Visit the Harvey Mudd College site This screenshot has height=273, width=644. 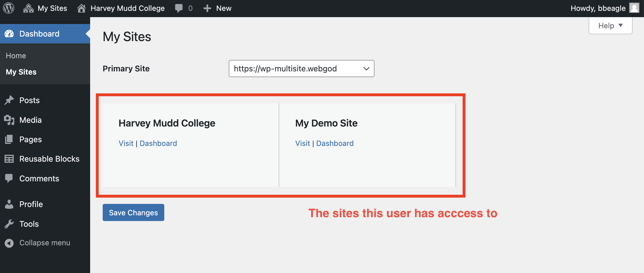pyautogui.click(x=126, y=143)
